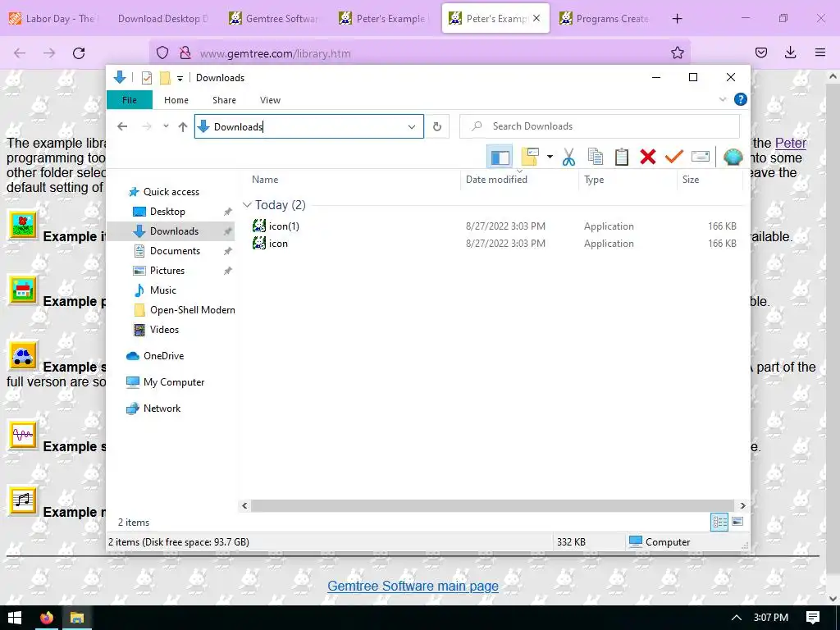This screenshot has height=630, width=840.
Task: Click the envelope Email icon in toolbar
Action: 701,157
